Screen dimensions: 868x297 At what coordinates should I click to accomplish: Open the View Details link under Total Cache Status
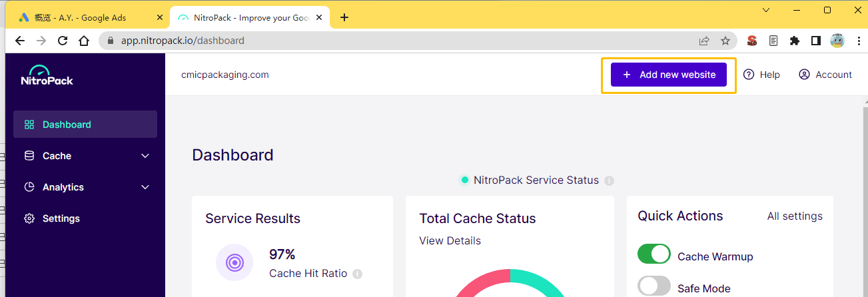[450, 240]
